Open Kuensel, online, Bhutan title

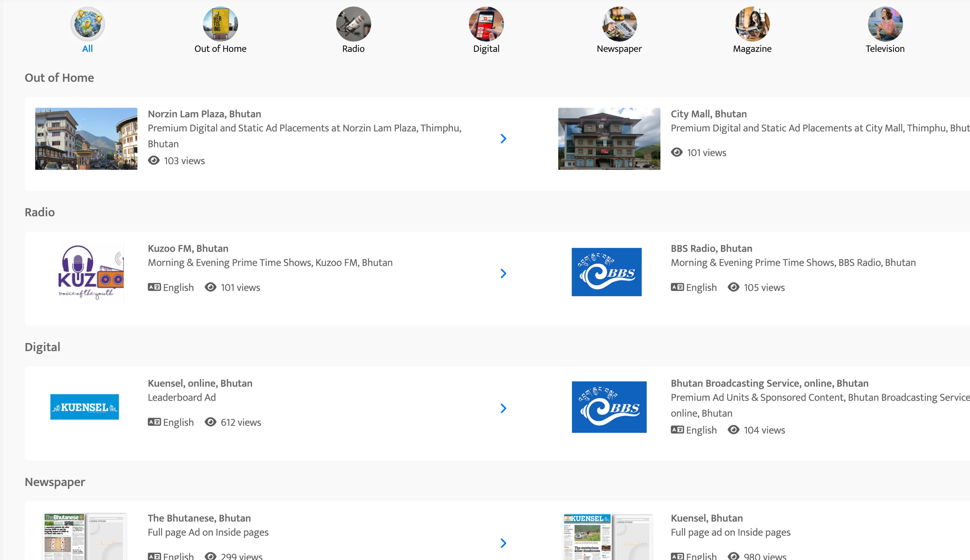(200, 383)
